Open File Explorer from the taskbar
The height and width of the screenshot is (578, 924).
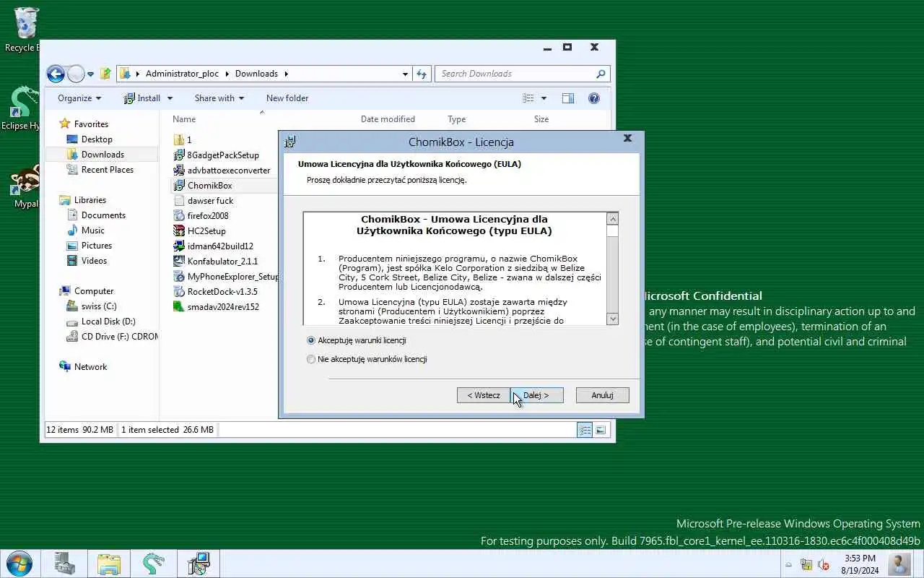tap(109, 564)
